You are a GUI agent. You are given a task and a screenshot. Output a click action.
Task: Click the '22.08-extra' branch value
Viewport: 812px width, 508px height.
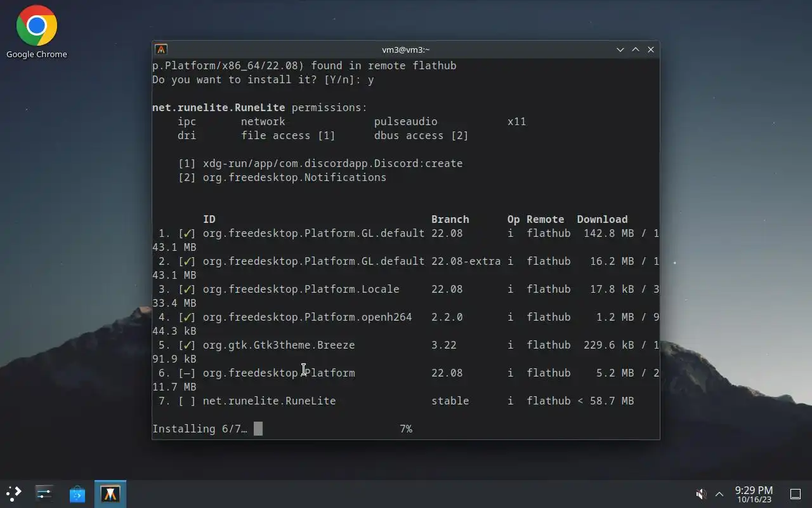click(x=466, y=261)
